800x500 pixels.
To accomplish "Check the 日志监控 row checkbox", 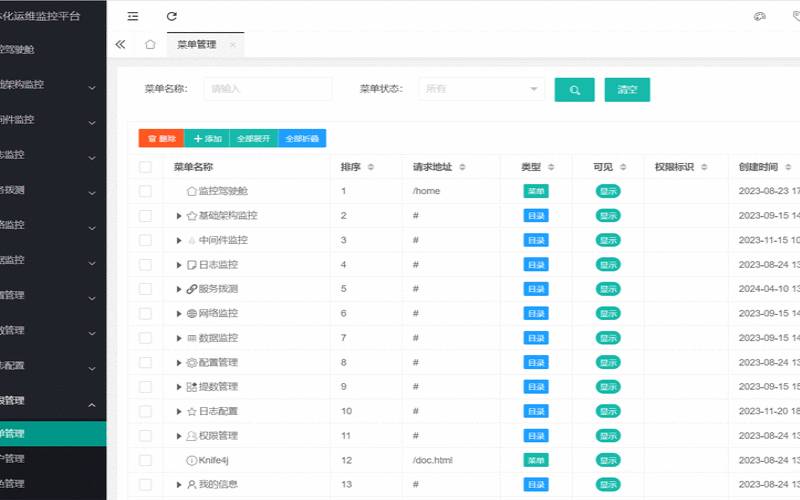I will point(145,264).
